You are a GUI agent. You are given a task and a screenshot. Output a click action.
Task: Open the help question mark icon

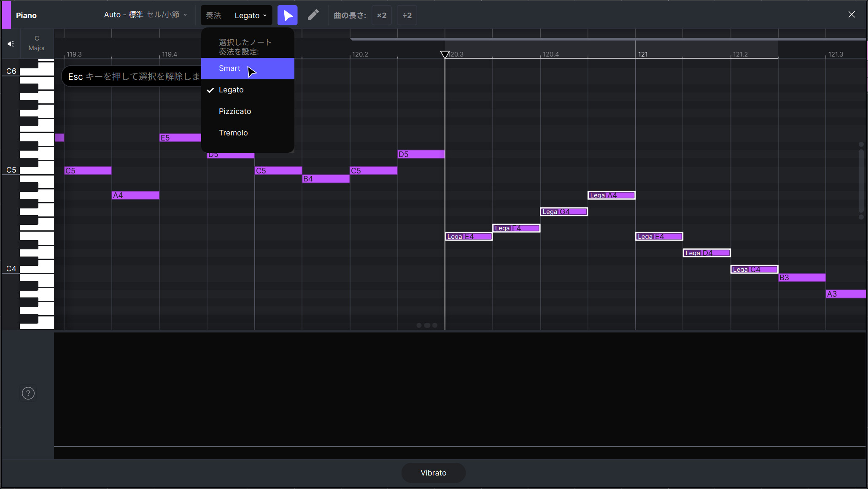coord(28,393)
